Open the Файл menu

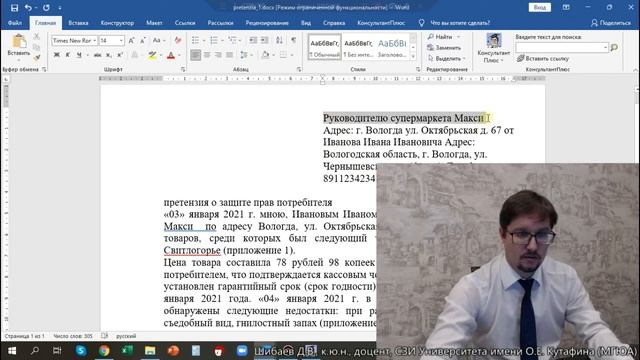click(15, 23)
